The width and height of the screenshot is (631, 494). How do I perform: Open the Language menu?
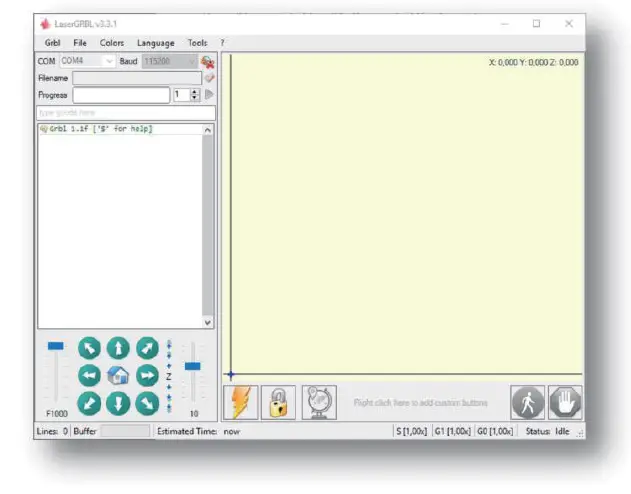point(156,43)
